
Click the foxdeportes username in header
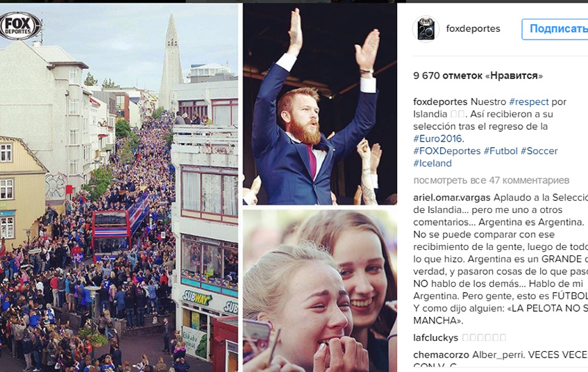click(x=473, y=29)
